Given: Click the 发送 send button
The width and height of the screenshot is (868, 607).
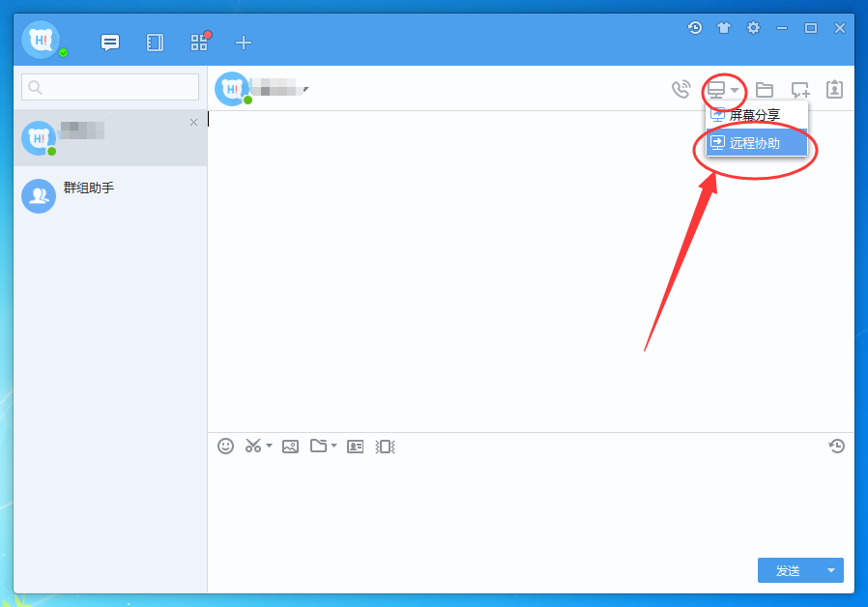Looking at the screenshot, I should click(x=789, y=570).
